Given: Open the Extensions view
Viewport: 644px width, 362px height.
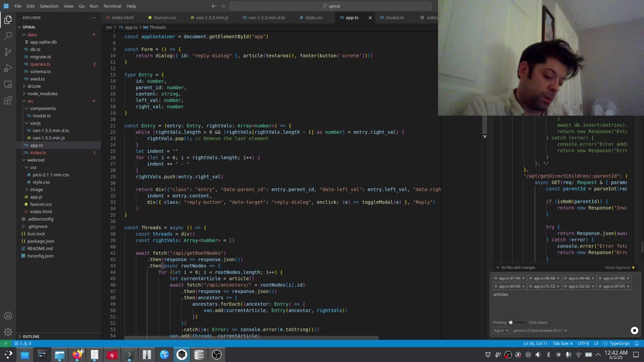Looking at the screenshot, I should point(8,100).
